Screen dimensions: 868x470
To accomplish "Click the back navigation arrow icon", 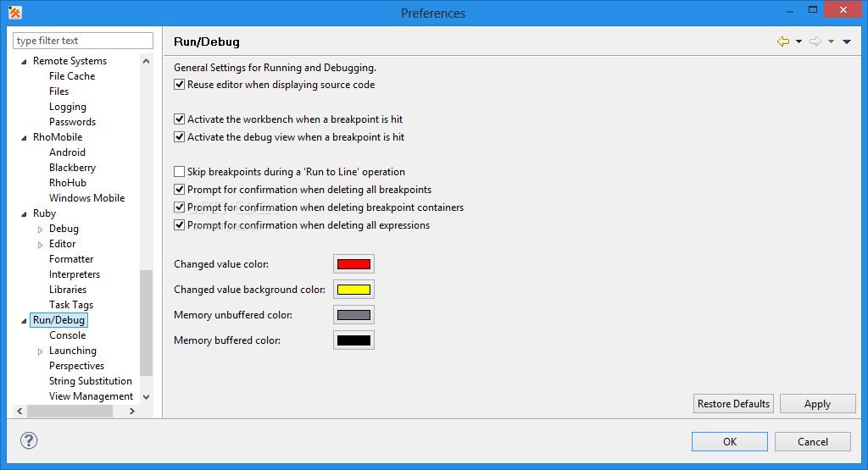I will [x=782, y=41].
